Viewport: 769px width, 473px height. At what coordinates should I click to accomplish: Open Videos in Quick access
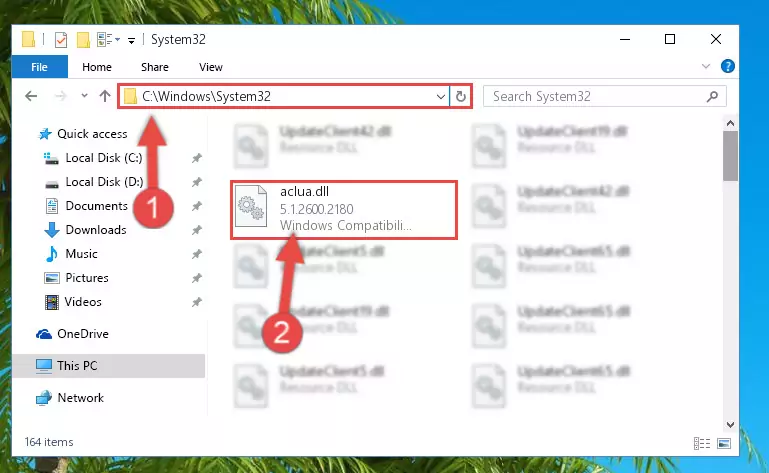pyautogui.click(x=83, y=302)
